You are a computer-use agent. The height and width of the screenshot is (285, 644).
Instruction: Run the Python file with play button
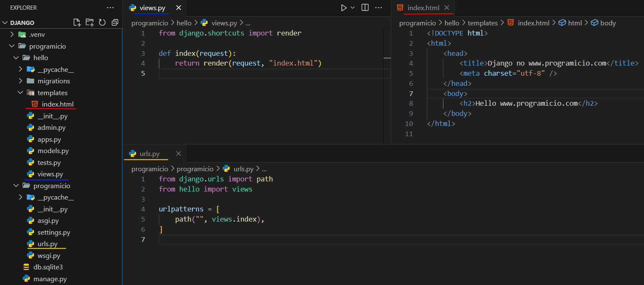click(344, 8)
